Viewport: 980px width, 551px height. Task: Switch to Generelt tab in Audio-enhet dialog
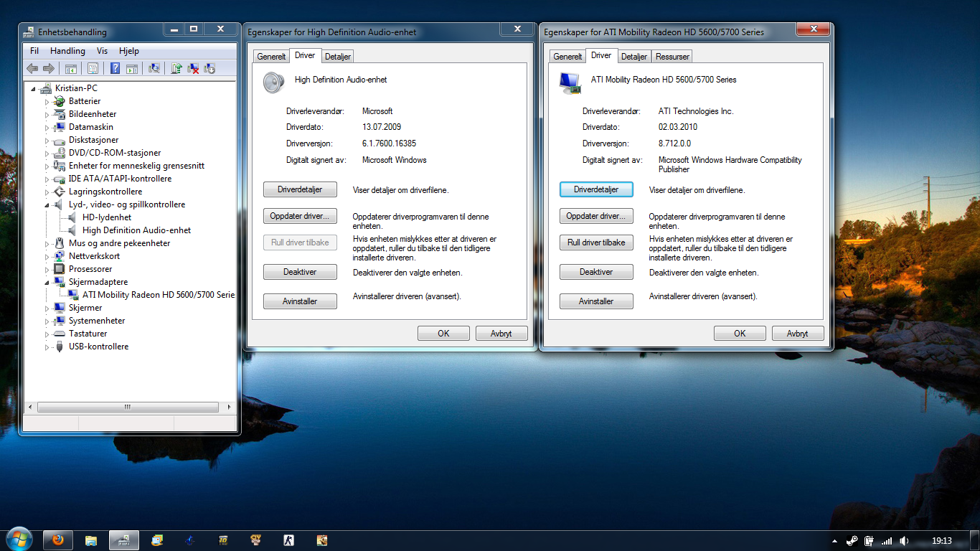click(272, 56)
